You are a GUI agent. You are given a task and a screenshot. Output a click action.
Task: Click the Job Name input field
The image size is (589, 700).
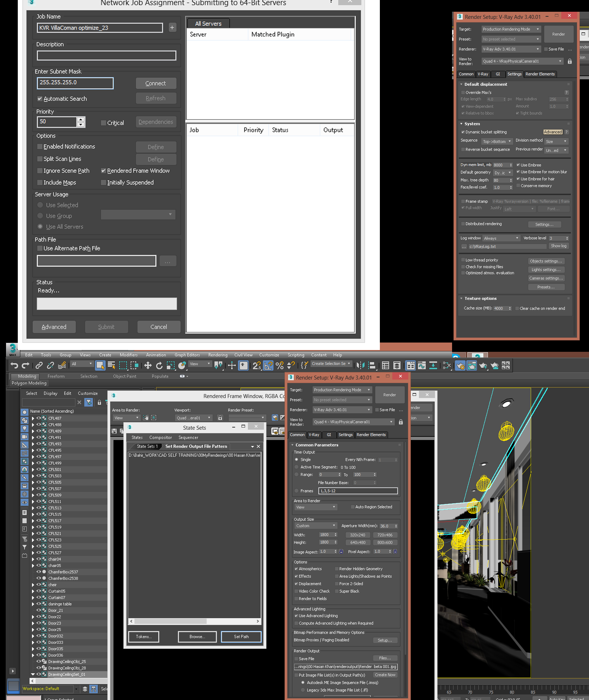click(100, 28)
